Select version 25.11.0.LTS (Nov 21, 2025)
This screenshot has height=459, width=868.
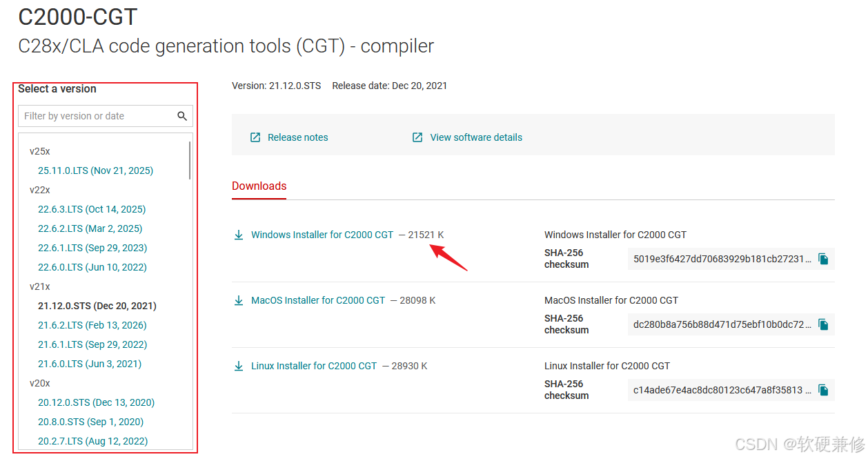95,170
